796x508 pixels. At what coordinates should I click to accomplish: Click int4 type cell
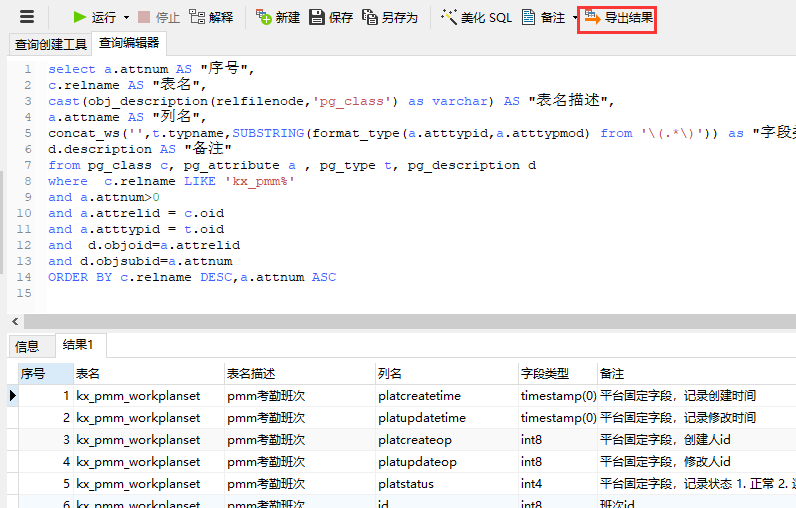(x=558, y=484)
